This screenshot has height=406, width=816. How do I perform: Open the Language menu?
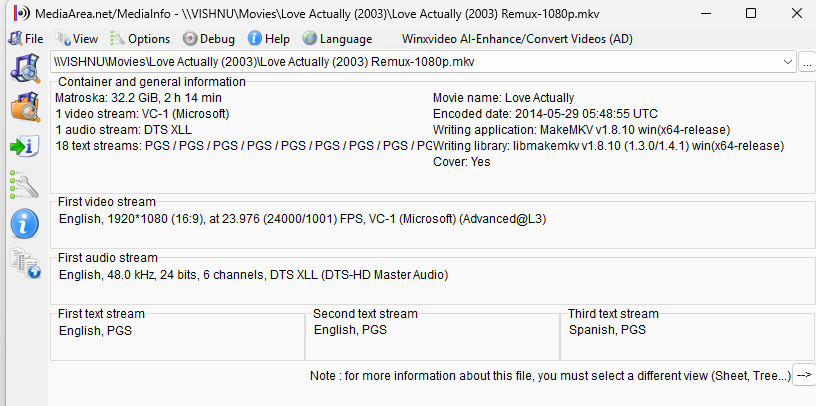coord(337,39)
